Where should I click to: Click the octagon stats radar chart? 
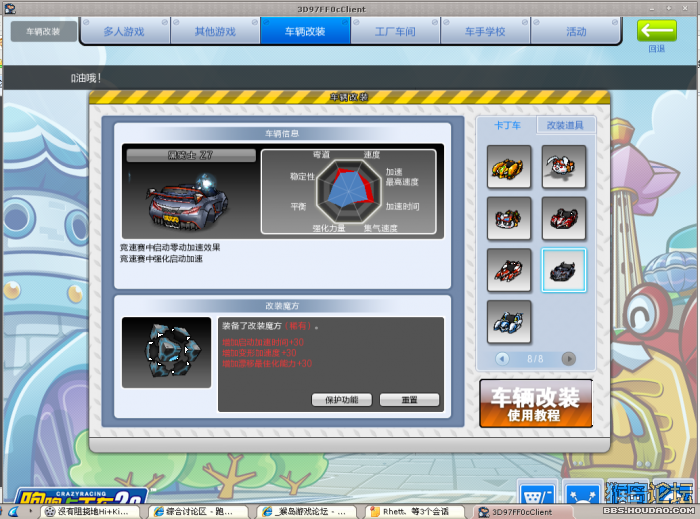point(348,191)
